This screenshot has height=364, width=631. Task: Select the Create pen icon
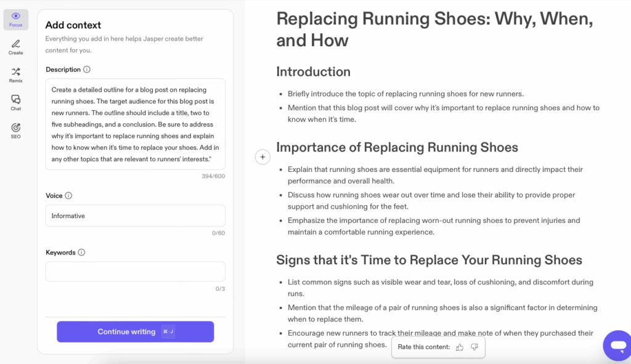16,47
